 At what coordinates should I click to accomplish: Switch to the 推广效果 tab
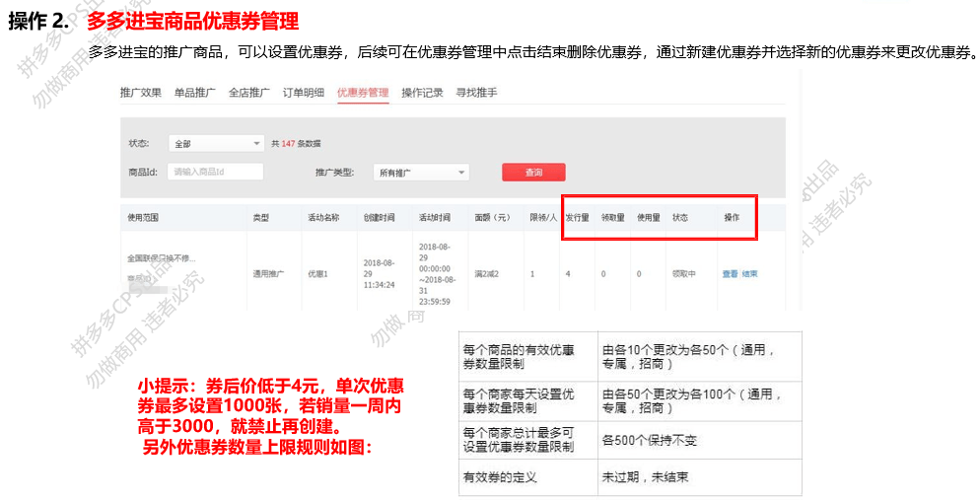(x=140, y=93)
